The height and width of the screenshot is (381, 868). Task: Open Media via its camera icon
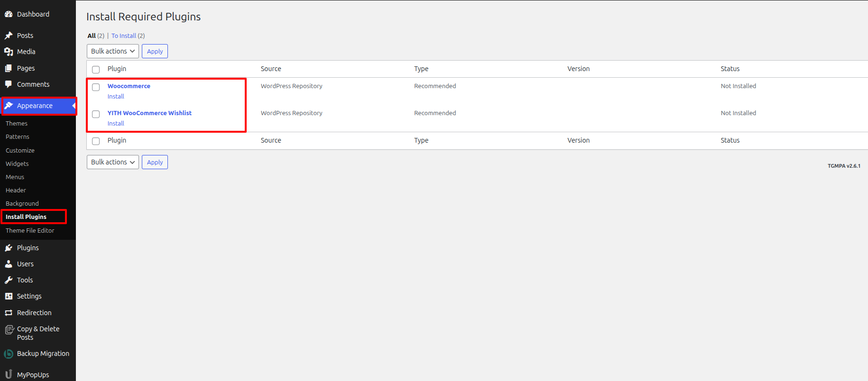click(9, 52)
